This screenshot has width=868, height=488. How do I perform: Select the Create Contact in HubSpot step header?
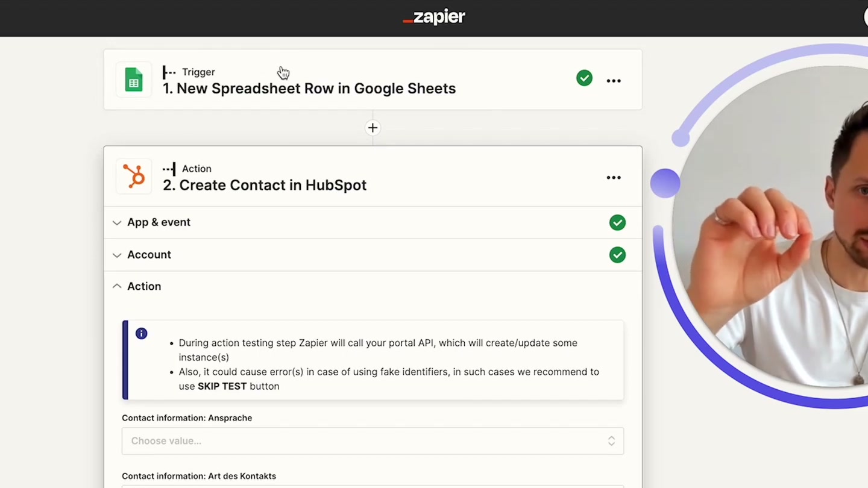[265, 185]
